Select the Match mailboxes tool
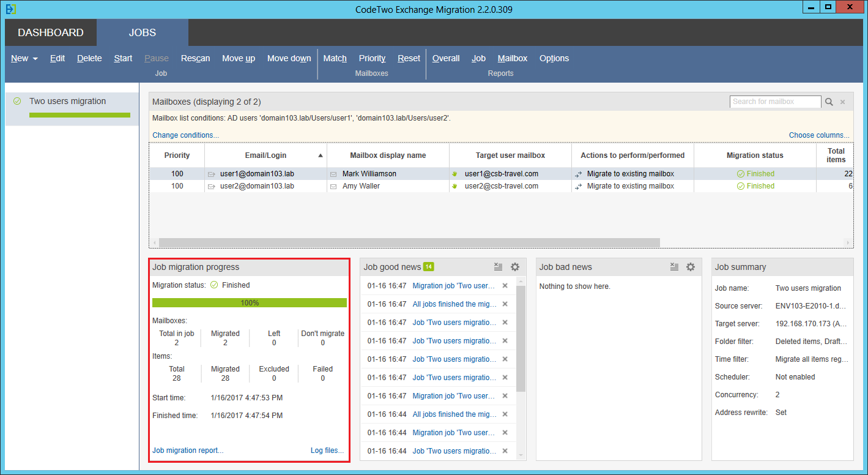 click(335, 58)
